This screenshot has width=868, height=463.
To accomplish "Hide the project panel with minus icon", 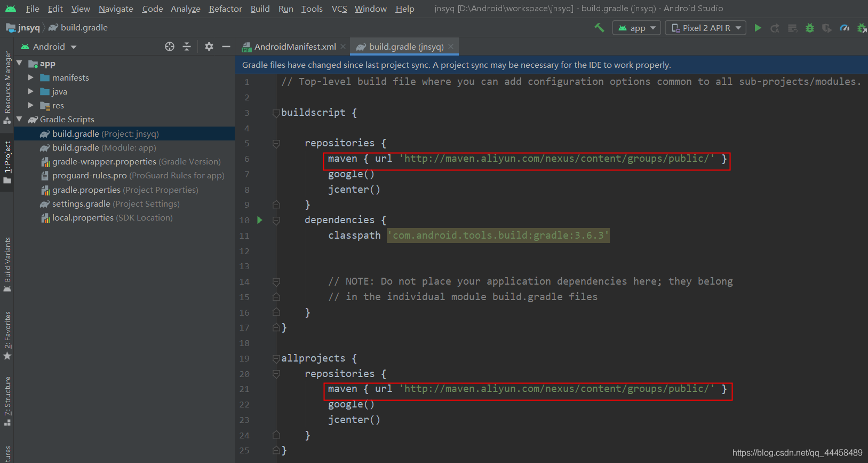I will pyautogui.click(x=226, y=46).
